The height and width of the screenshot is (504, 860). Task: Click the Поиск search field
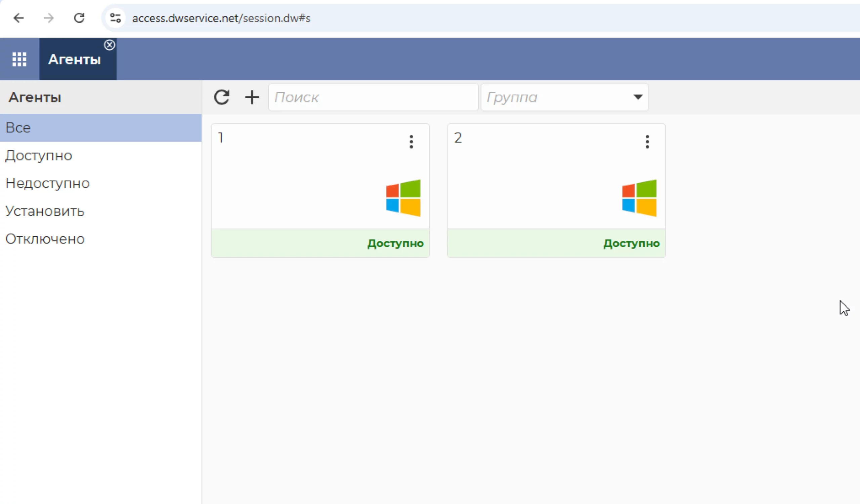tap(373, 97)
